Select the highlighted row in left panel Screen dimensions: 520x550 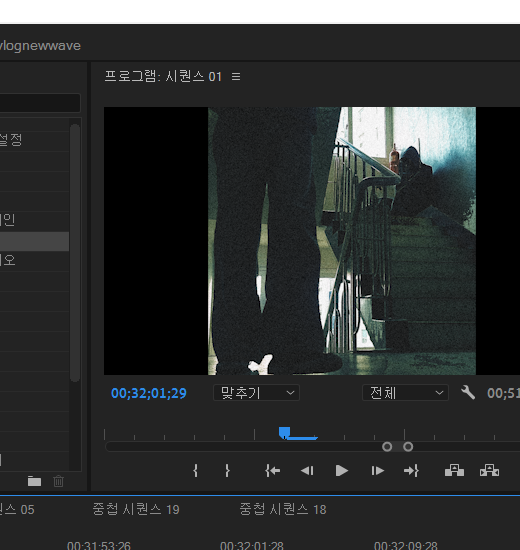(34, 241)
